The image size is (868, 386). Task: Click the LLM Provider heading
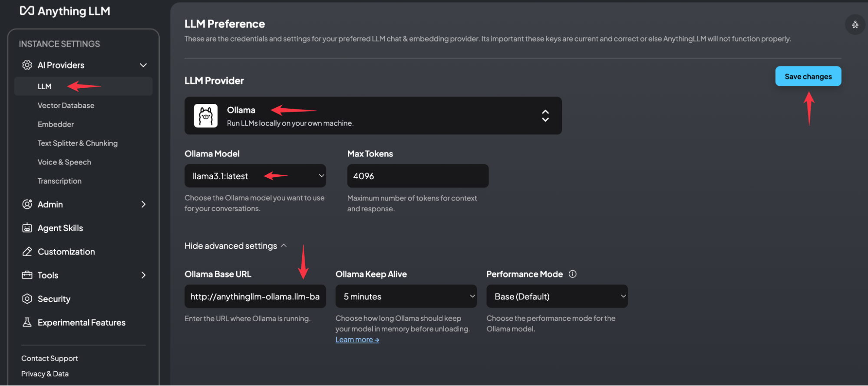tap(214, 81)
